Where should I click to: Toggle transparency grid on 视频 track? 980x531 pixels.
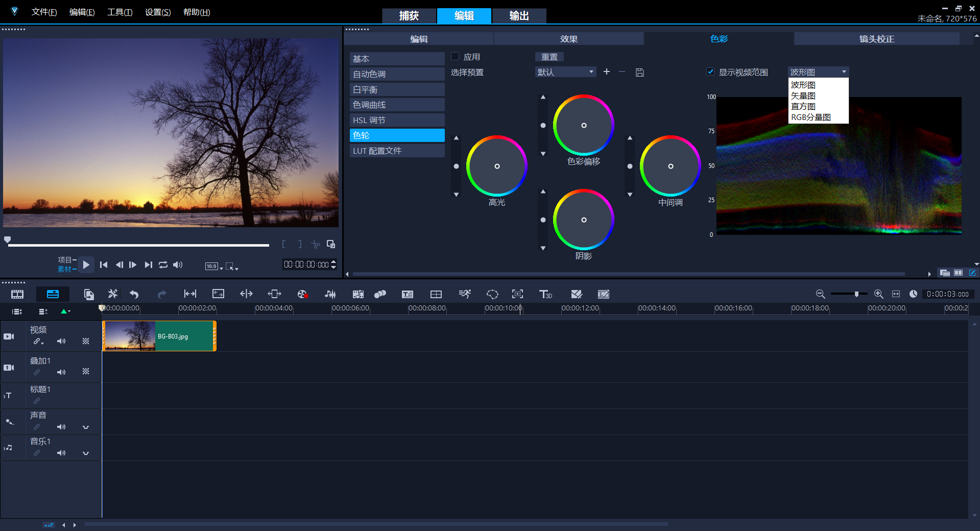point(86,341)
